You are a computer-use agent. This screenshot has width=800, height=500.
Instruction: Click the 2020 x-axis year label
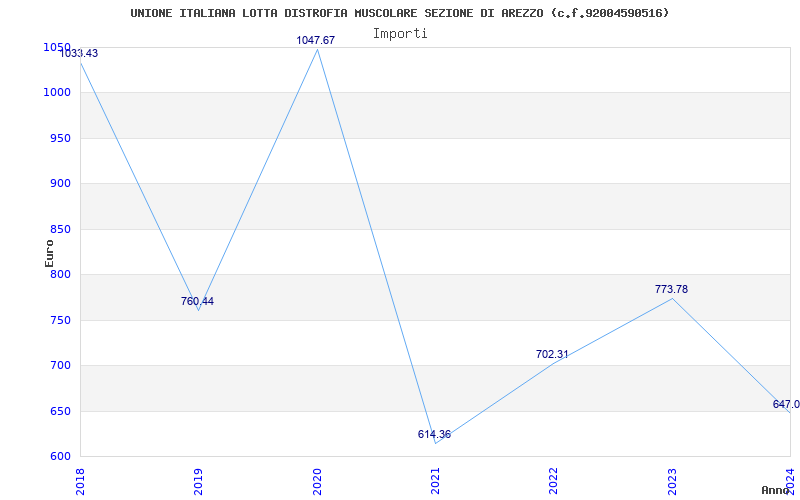coord(317,481)
